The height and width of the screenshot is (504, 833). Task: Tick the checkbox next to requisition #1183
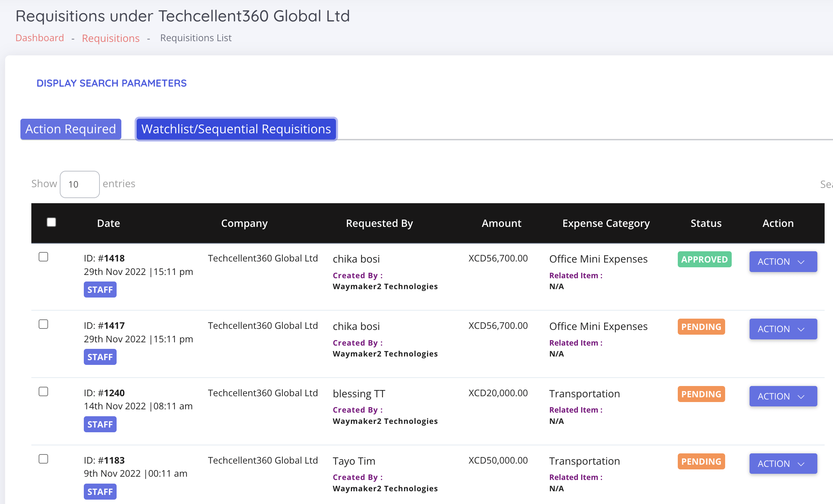[x=43, y=459]
